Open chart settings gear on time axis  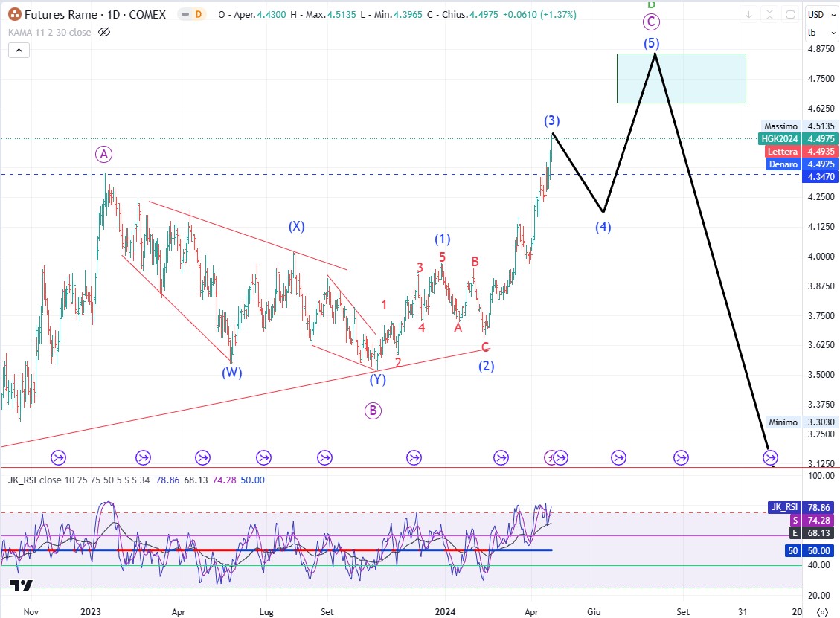tap(822, 611)
